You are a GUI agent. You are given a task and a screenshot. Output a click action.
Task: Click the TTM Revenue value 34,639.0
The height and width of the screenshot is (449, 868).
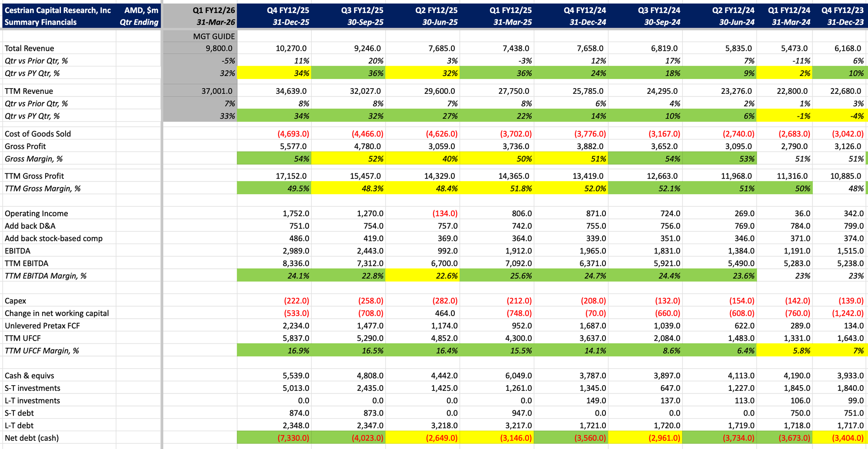pos(291,91)
